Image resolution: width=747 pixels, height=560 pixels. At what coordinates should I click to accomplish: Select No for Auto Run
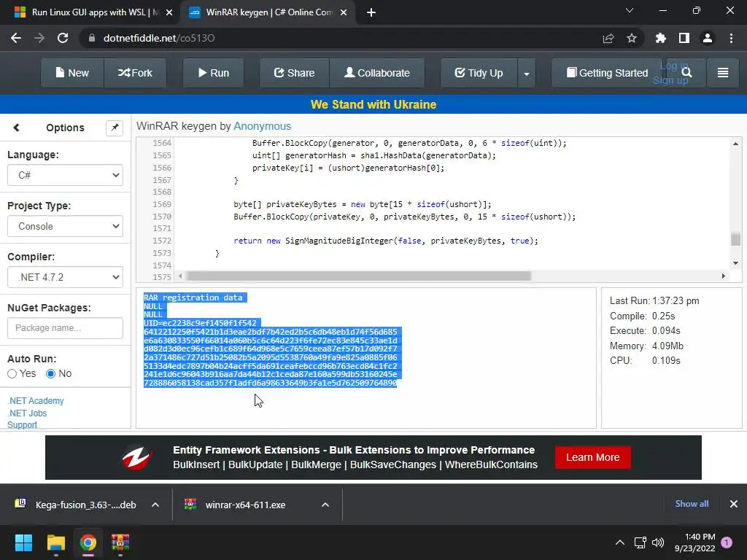50,374
